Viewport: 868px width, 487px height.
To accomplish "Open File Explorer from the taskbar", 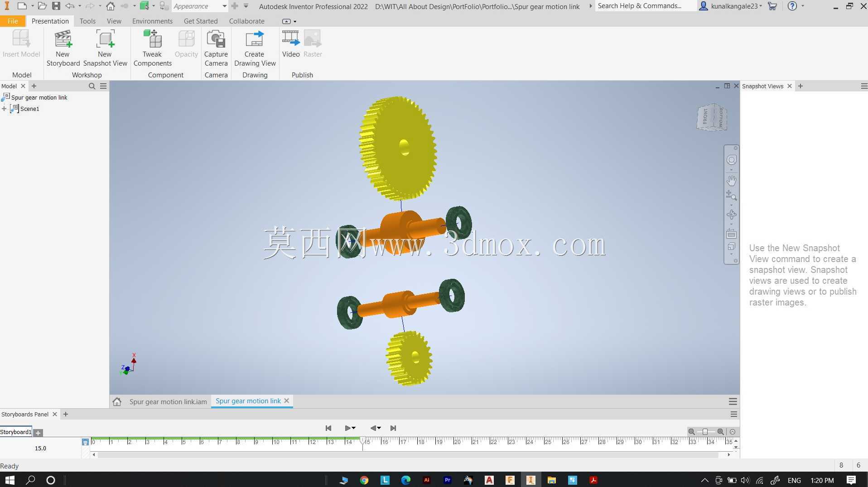I will click(551, 480).
